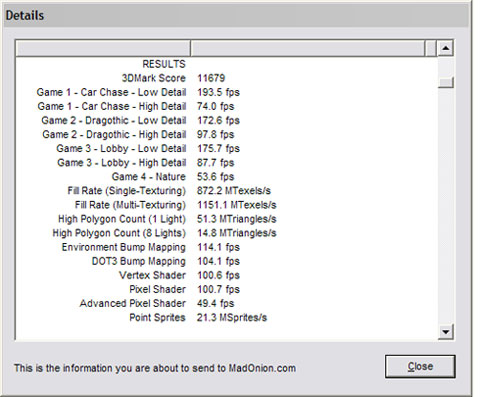
Task: Click the RESULTS heading
Action: pos(164,64)
